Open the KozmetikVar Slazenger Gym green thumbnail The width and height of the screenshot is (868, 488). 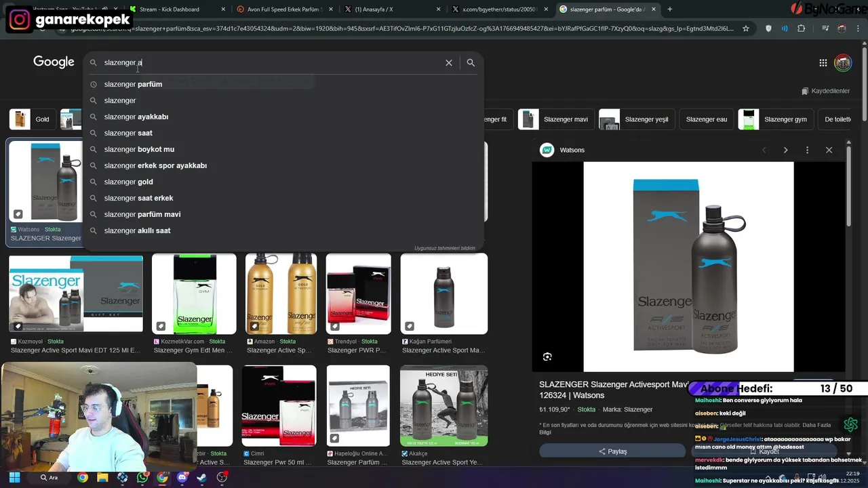(194, 293)
